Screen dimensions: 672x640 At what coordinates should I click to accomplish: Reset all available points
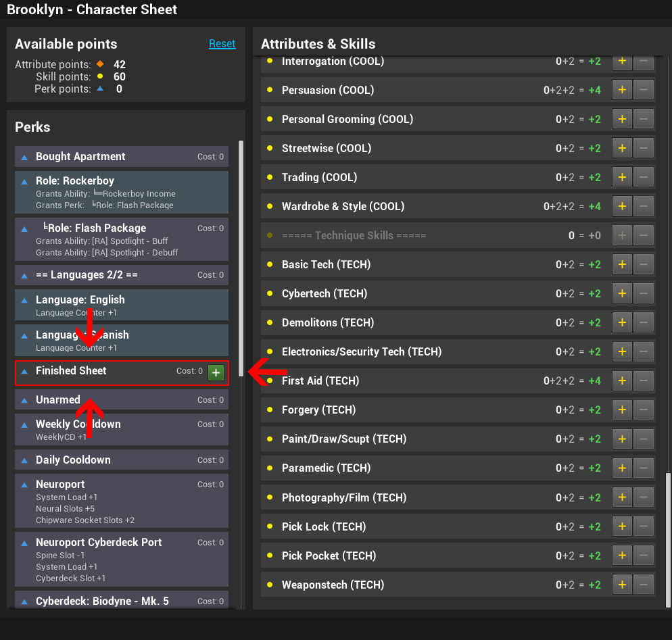tap(222, 44)
